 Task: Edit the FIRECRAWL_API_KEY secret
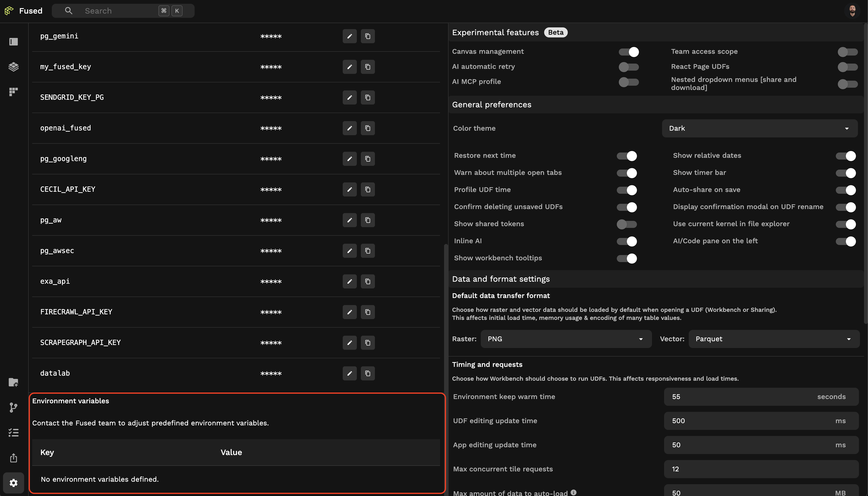[349, 312]
